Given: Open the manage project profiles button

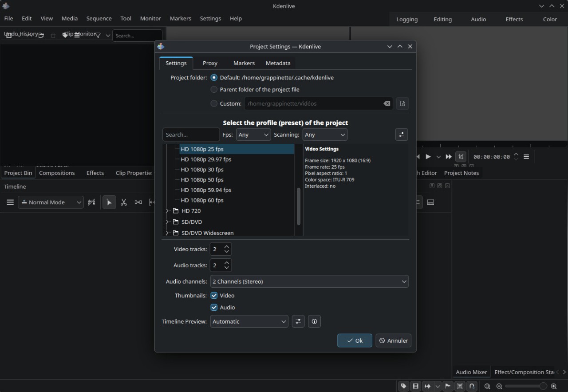Looking at the screenshot, I should click(401, 135).
